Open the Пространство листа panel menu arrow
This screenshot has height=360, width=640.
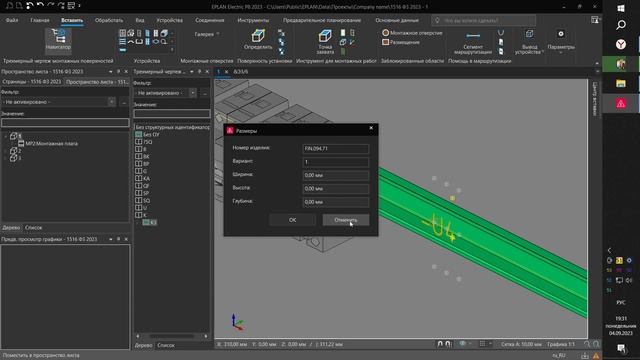[111, 71]
